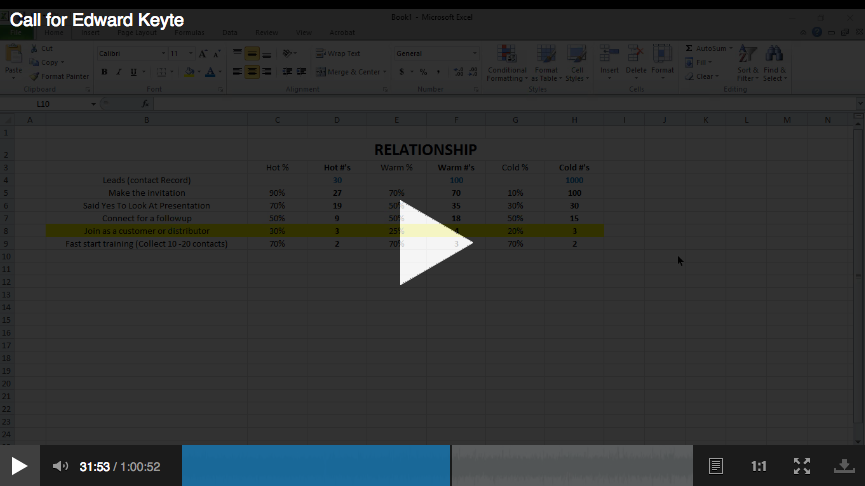Download the video using the download icon
The image size is (865, 486).
coord(844,466)
